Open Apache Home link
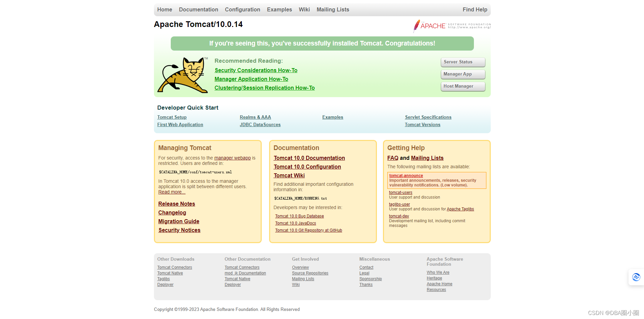Viewport: 644px width, 319px height. 440,284
